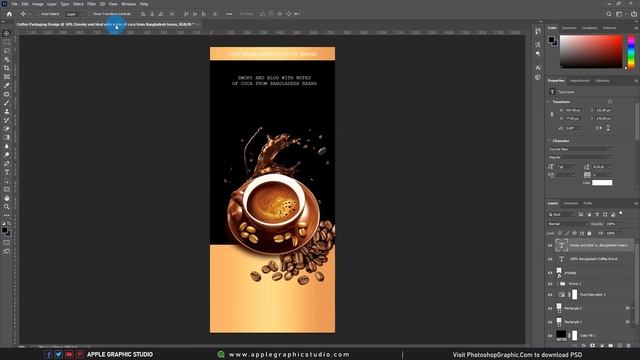This screenshot has height=360, width=640.
Task: Collapse the Transform section in Properties
Action: point(549,102)
